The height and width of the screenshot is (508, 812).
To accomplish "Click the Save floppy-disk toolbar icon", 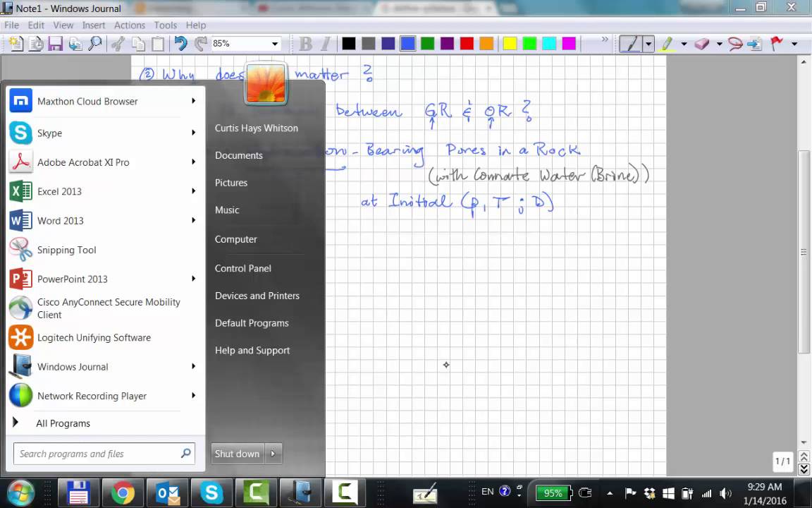I will (x=56, y=44).
